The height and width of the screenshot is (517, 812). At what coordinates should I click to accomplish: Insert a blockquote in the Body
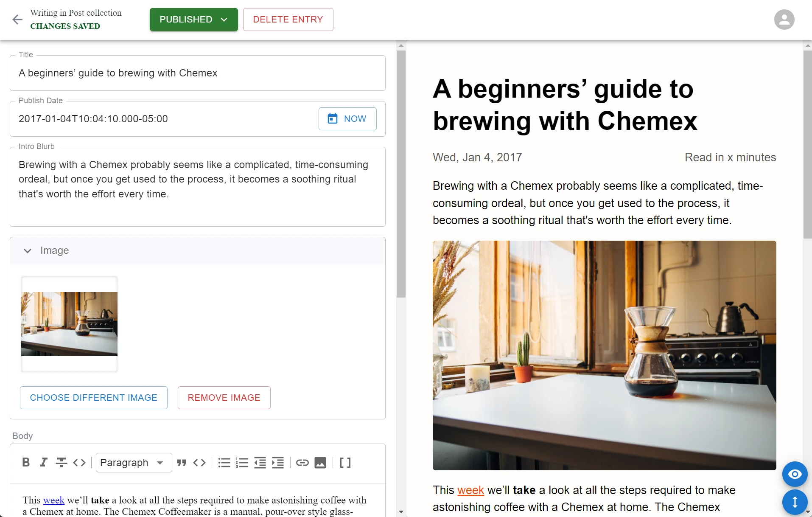[x=182, y=462]
